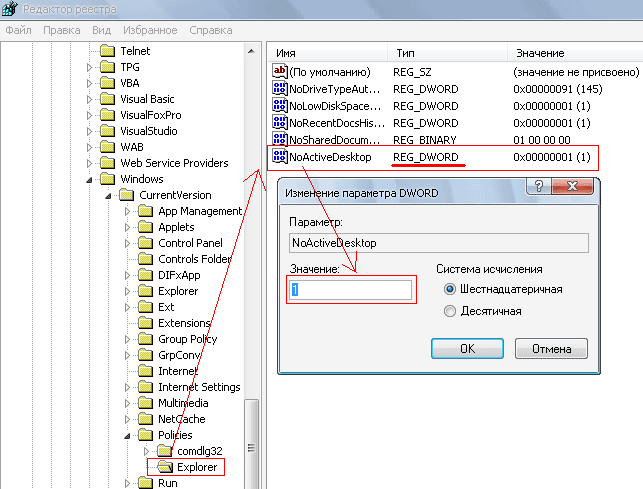Open the Правка menu

[62, 30]
